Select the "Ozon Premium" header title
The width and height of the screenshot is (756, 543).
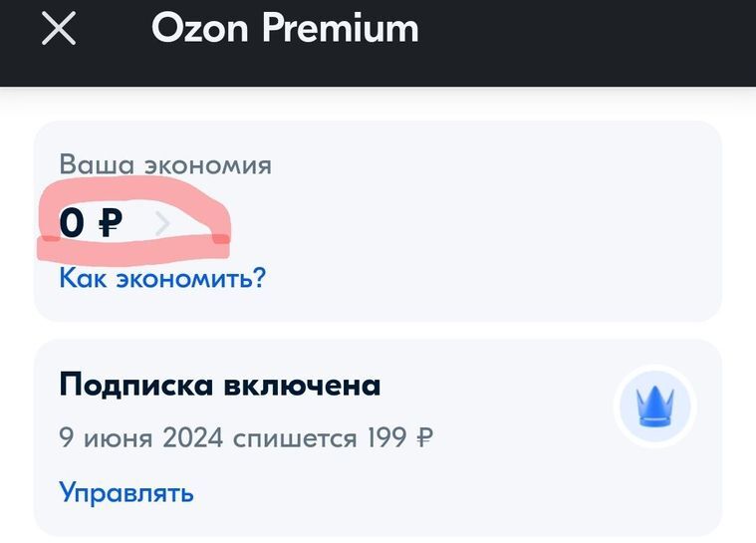click(x=285, y=28)
